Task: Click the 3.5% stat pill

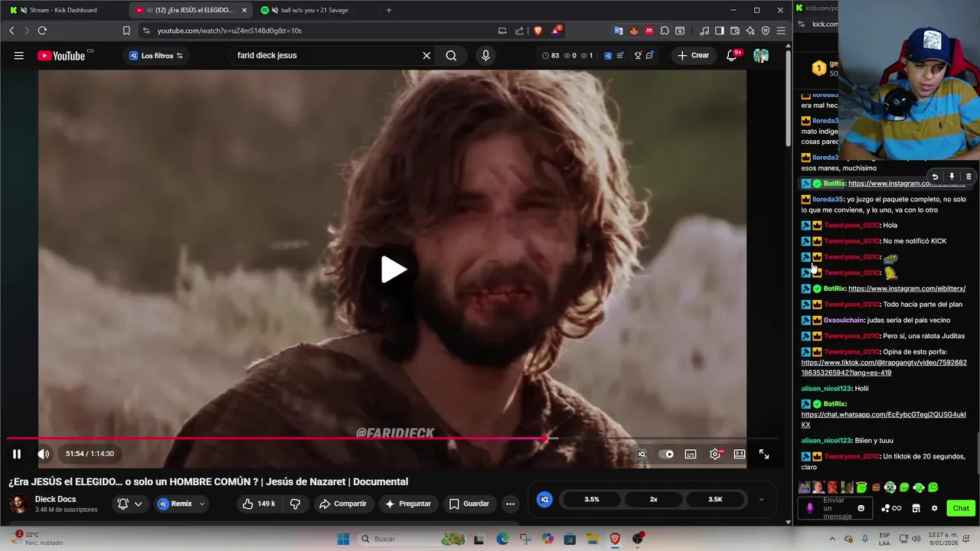Action: click(592, 499)
